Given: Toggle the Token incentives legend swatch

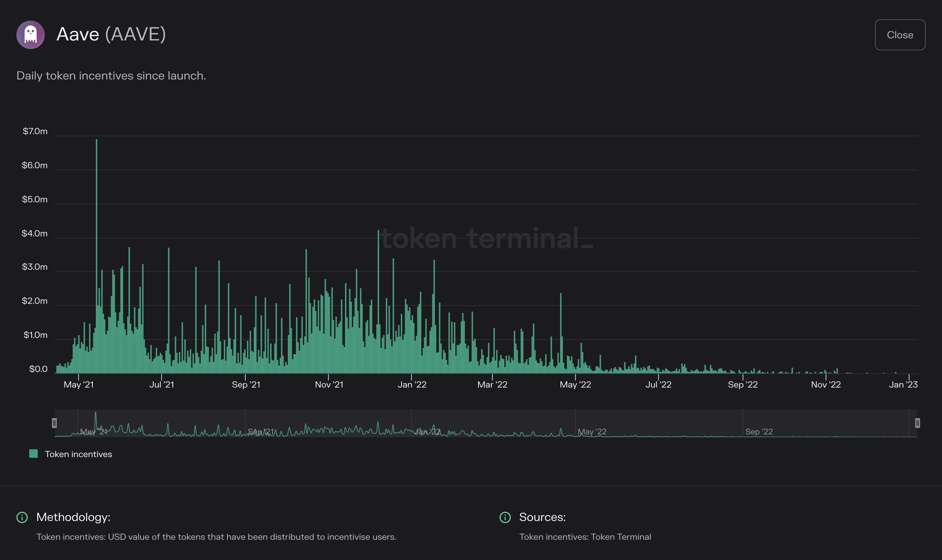Looking at the screenshot, I should (34, 454).
